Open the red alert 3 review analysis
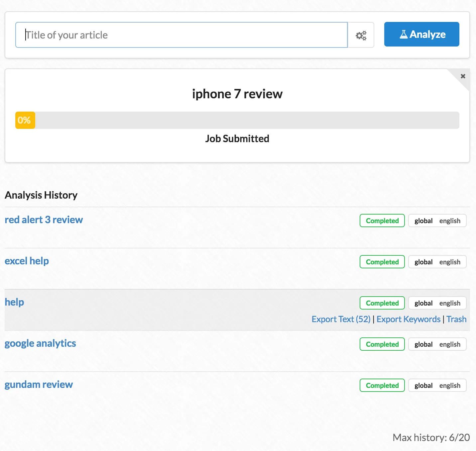Image resolution: width=476 pixels, height=451 pixels. (44, 220)
